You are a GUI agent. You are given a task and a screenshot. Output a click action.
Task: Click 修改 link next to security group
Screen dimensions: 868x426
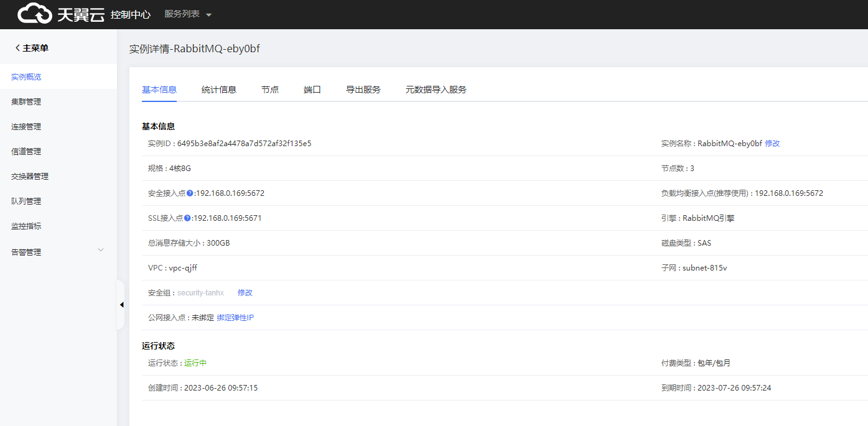tap(245, 293)
